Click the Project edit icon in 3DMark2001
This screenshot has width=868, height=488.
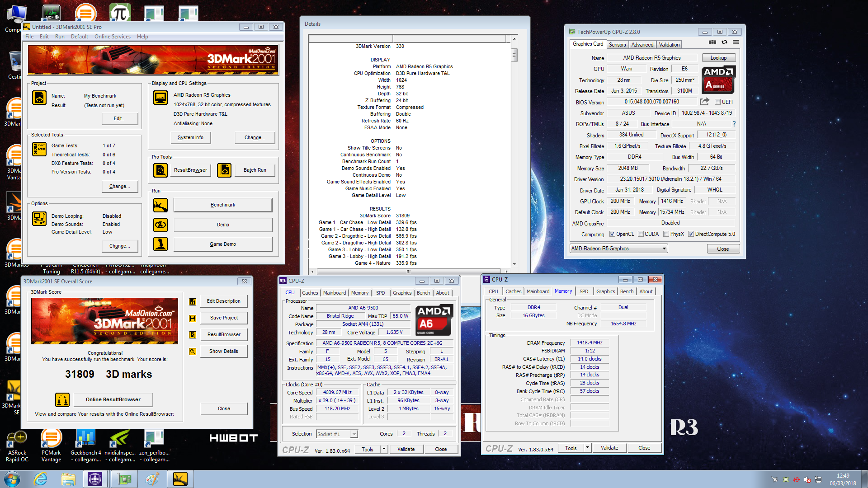[x=39, y=98]
